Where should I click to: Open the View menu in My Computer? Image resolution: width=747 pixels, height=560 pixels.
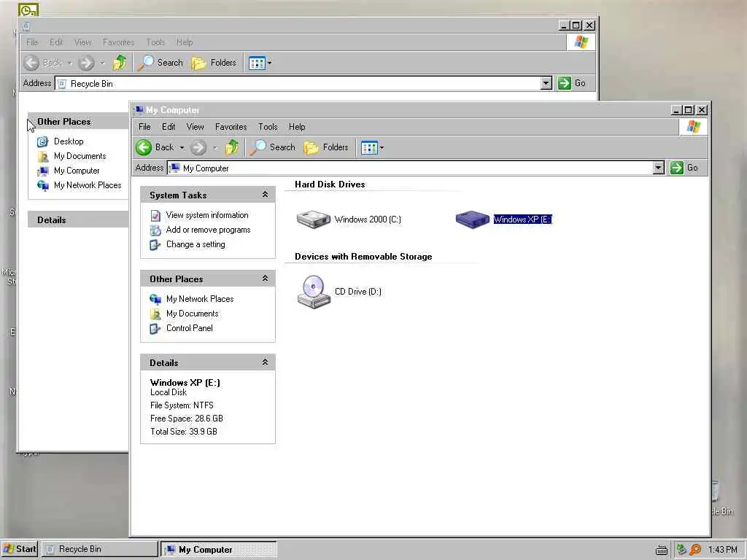coord(195,127)
